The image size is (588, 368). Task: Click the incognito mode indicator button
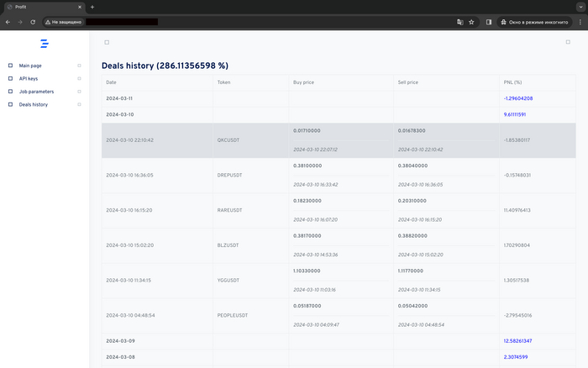coord(534,22)
